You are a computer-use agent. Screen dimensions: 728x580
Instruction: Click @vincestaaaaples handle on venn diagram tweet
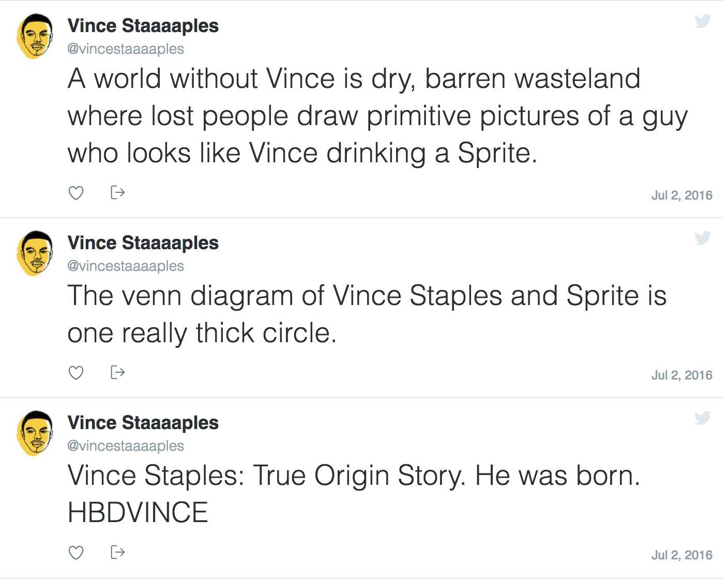pyautogui.click(x=126, y=266)
